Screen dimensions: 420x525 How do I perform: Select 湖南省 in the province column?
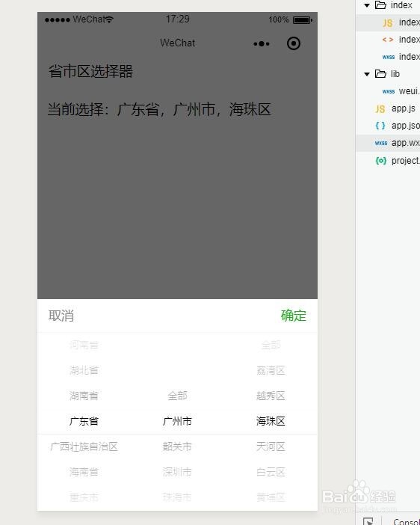(x=84, y=396)
